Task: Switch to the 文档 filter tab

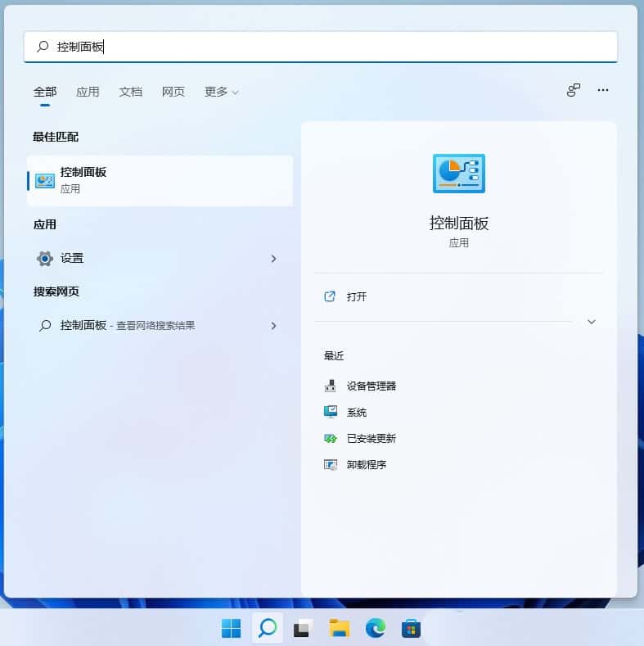Action: (x=130, y=92)
